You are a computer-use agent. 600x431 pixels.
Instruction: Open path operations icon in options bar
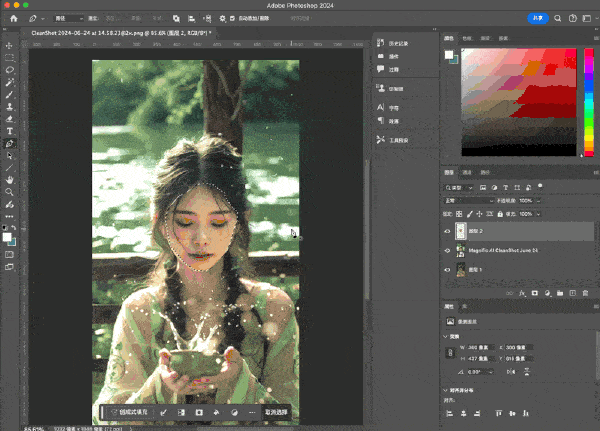pyautogui.click(x=176, y=18)
